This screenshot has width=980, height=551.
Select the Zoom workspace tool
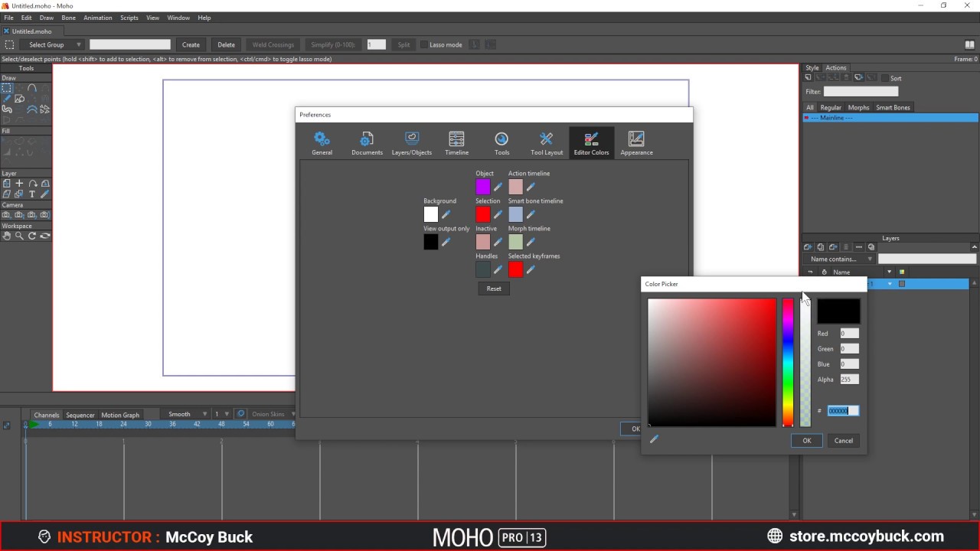click(19, 236)
